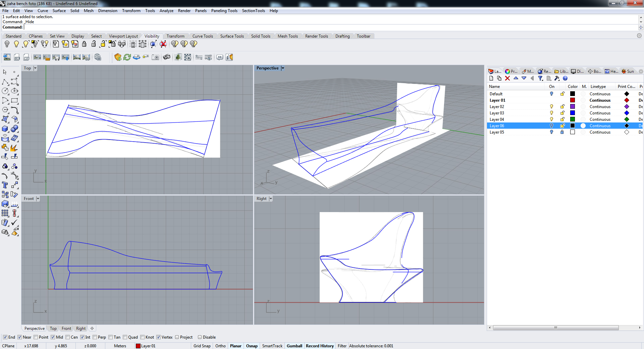Image resolution: width=644 pixels, height=349 pixels.
Task: Click the Move layer up triangle icon
Action: (x=516, y=78)
